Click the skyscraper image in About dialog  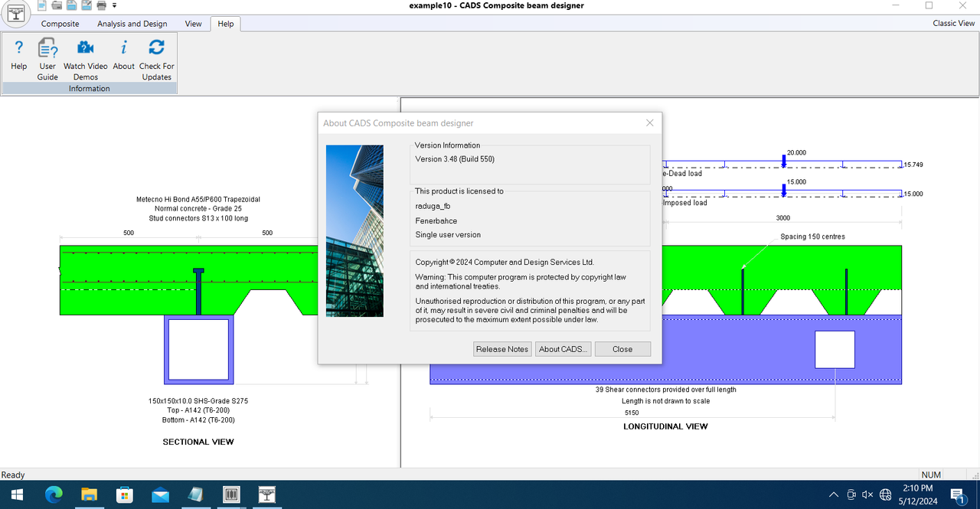point(354,231)
